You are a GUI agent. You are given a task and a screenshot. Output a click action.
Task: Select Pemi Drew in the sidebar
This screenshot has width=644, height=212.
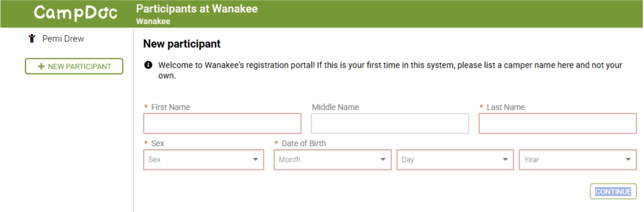click(63, 39)
